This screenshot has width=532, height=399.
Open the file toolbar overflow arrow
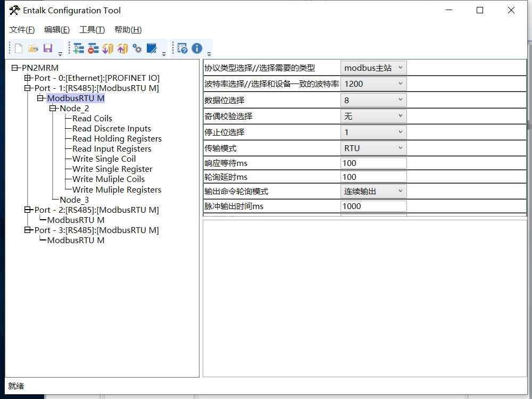coord(60,54)
